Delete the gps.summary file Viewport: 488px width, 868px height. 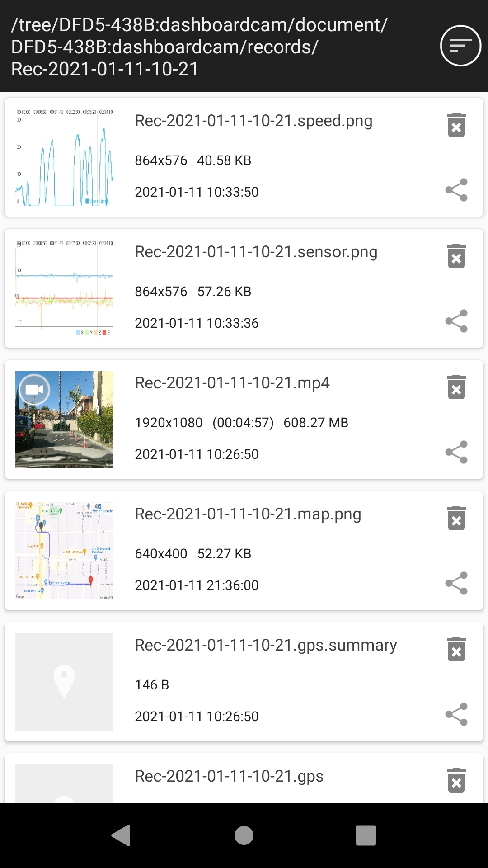pos(456,649)
